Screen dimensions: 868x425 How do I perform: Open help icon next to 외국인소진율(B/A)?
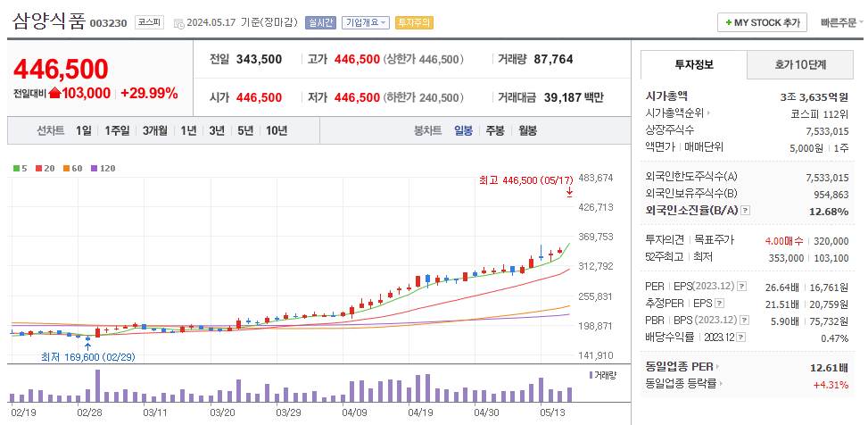coord(746,211)
